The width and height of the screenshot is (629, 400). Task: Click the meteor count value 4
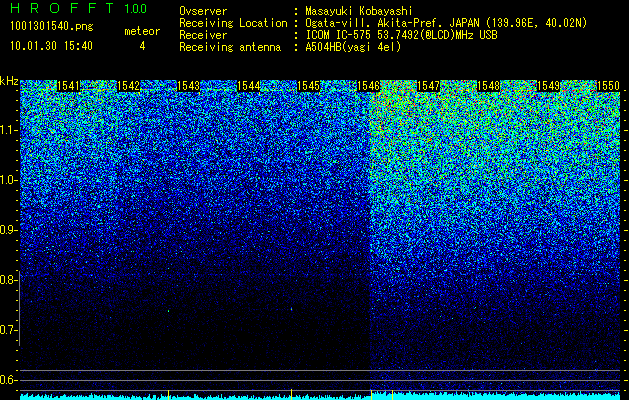142,46
